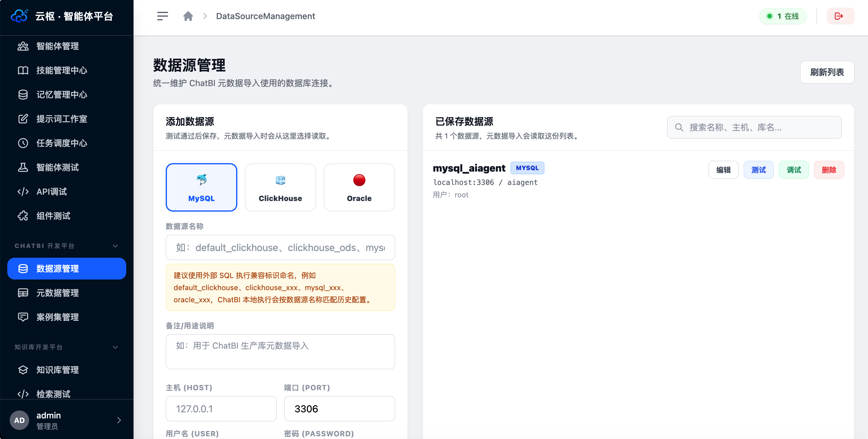This screenshot has width=868, height=439.
Task: Click the API调试 code brackets icon
Action: pos(23,192)
